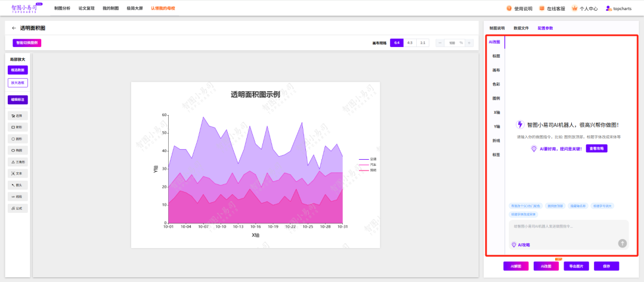This screenshot has height=282, width=644.
Task: Open 个人中心 personal center
Action: point(584,8)
